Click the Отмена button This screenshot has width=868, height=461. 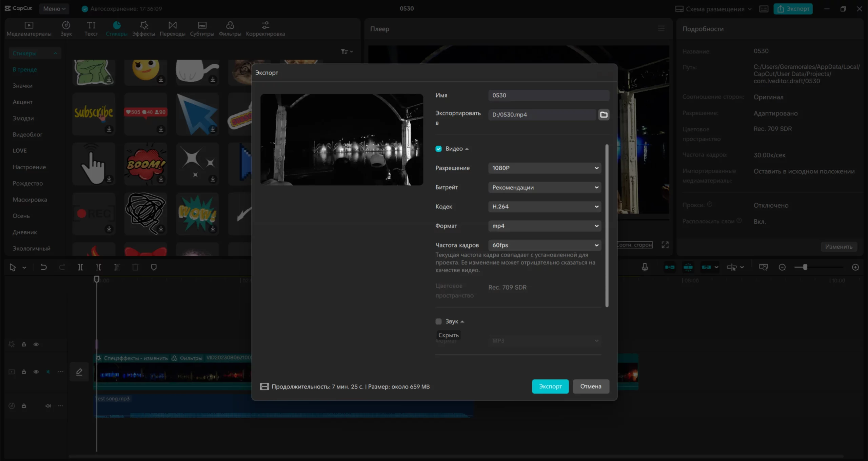tap(591, 386)
